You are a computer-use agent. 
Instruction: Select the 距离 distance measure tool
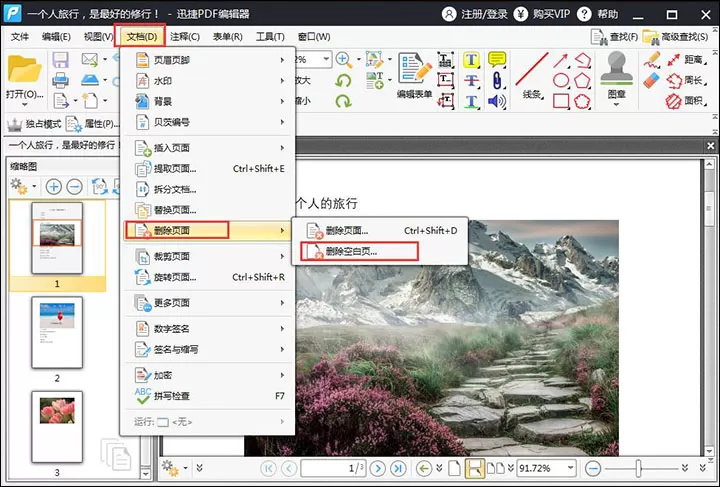point(686,60)
